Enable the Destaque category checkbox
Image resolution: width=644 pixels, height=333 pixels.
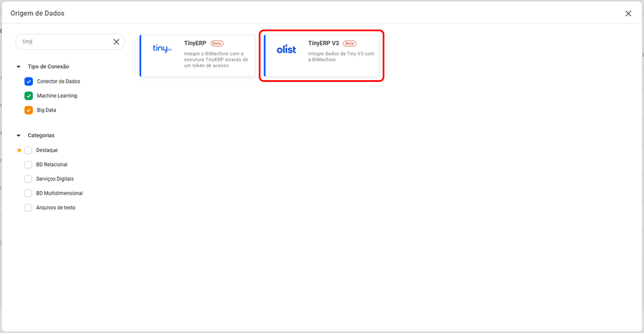[28, 150]
